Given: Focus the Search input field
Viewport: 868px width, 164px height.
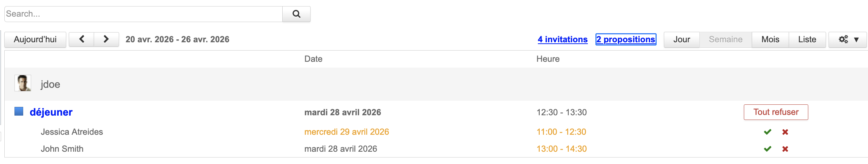Looking at the screenshot, I should 143,14.
